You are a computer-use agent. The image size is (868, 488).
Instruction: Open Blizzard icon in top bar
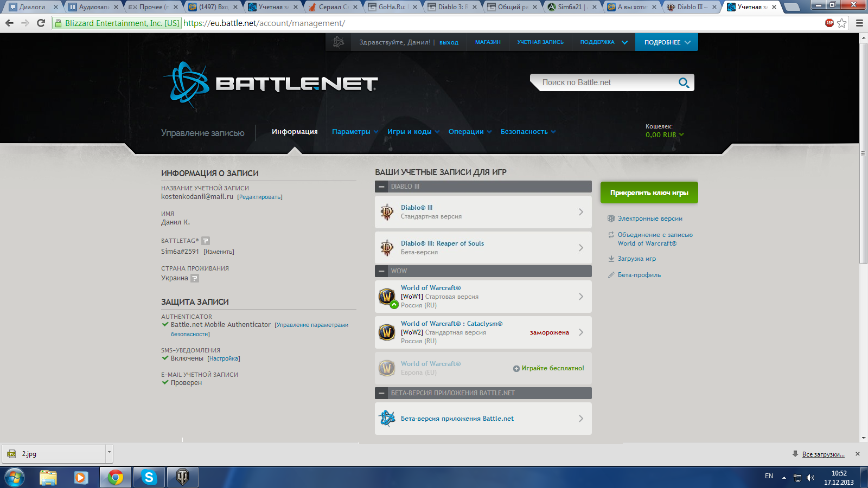click(x=339, y=42)
